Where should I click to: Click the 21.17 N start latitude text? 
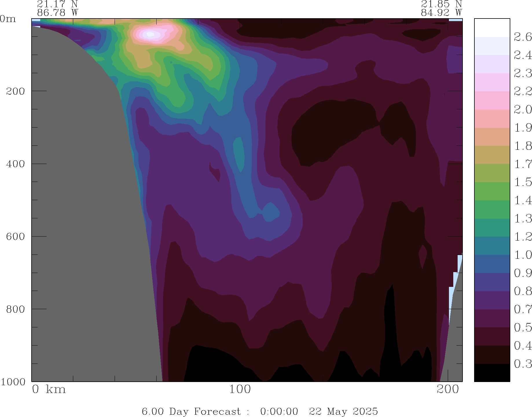(x=57, y=4)
